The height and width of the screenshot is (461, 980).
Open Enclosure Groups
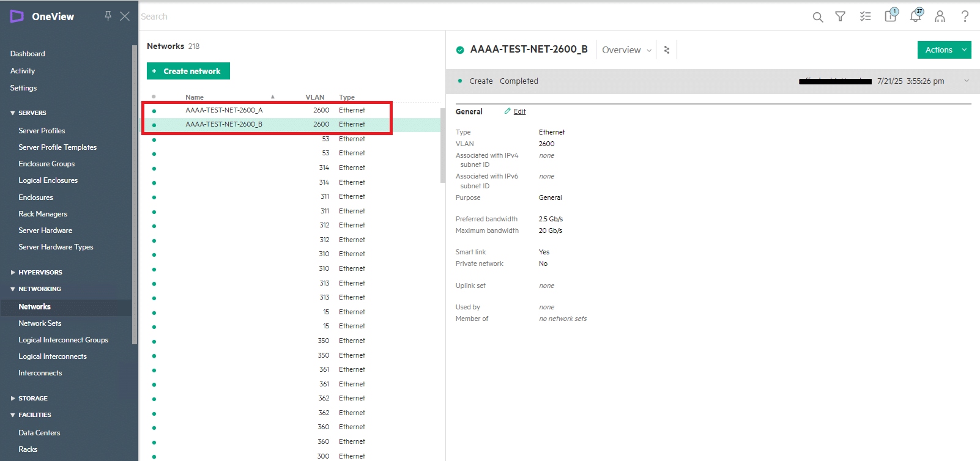[46, 164]
